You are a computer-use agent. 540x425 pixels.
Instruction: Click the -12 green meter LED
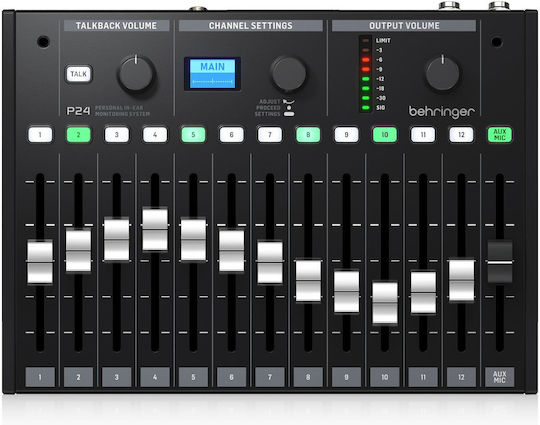click(366, 79)
